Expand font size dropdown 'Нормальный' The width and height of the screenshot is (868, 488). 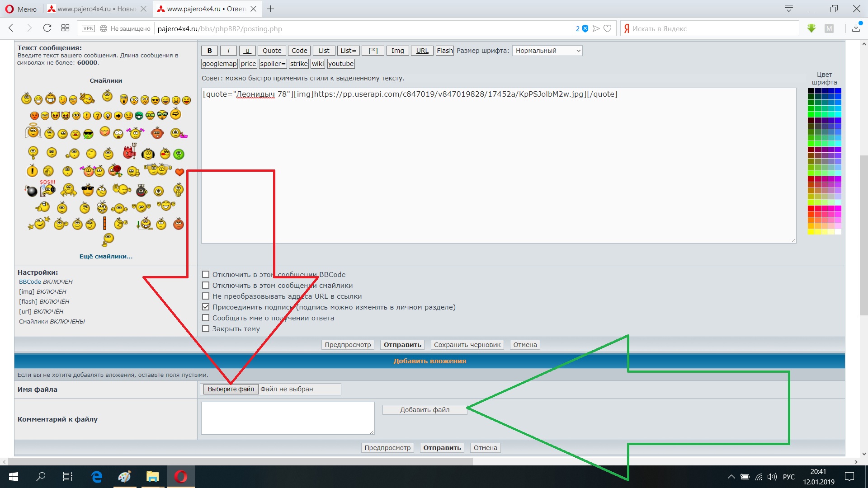pos(547,51)
